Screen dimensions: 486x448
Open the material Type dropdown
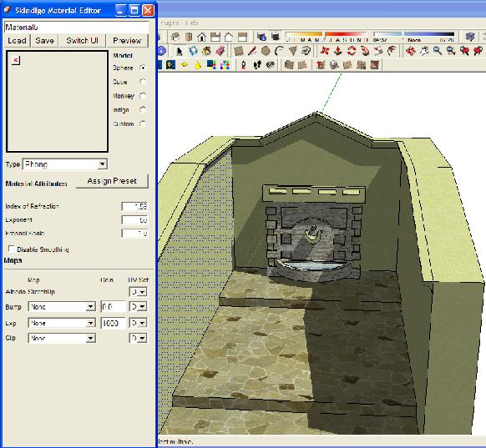point(102,164)
